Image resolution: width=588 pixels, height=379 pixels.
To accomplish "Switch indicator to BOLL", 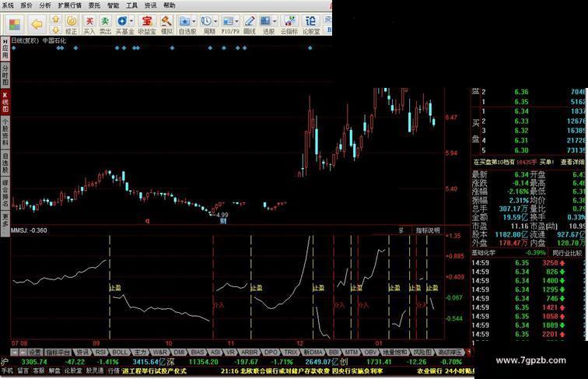I will (120, 352).
